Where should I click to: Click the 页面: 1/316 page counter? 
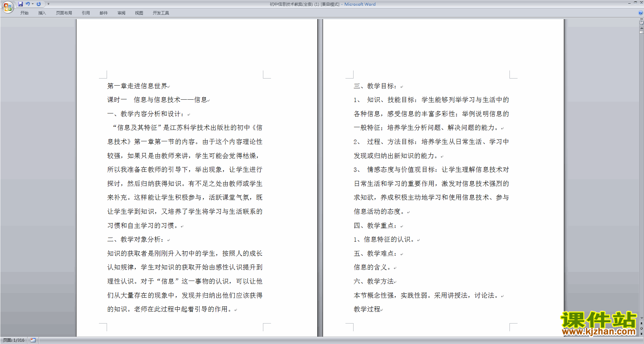14,340
